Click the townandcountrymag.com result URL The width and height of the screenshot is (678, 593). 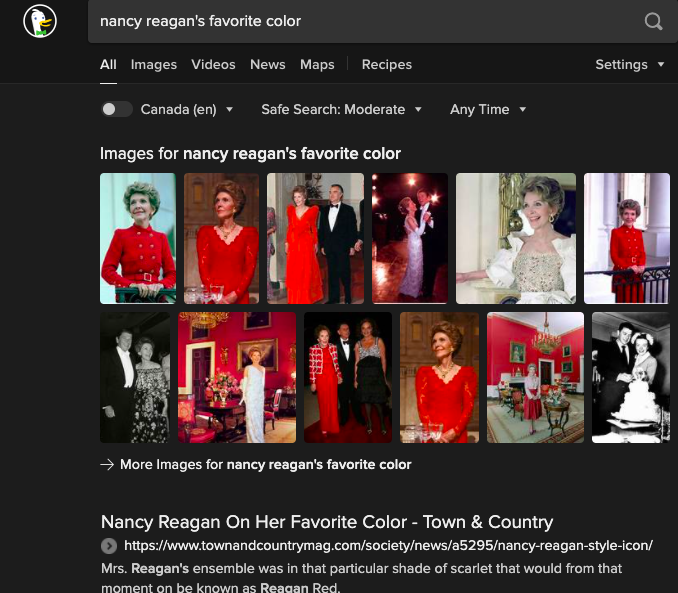(x=388, y=546)
